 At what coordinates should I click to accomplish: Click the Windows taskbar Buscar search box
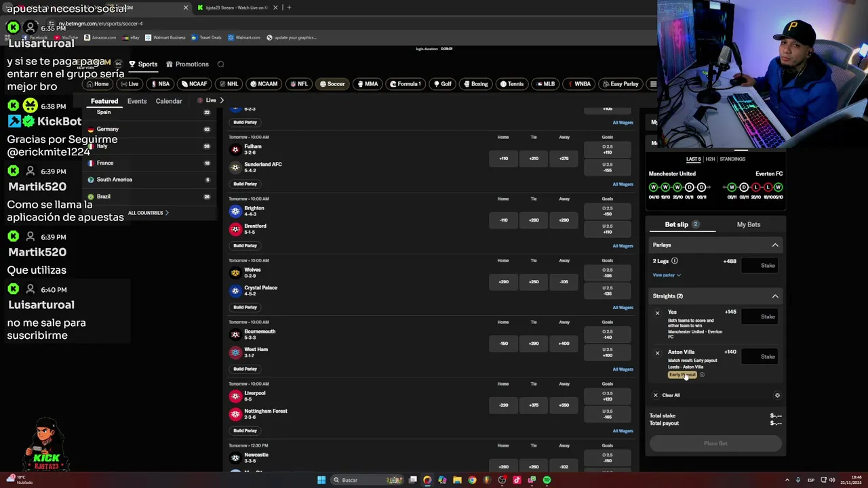click(367, 480)
